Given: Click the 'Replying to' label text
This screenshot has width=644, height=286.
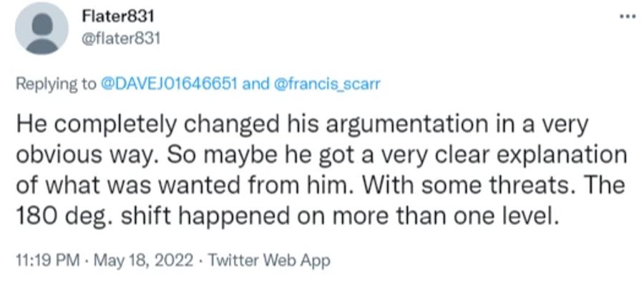Looking at the screenshot, I should (x=55, y=85).
